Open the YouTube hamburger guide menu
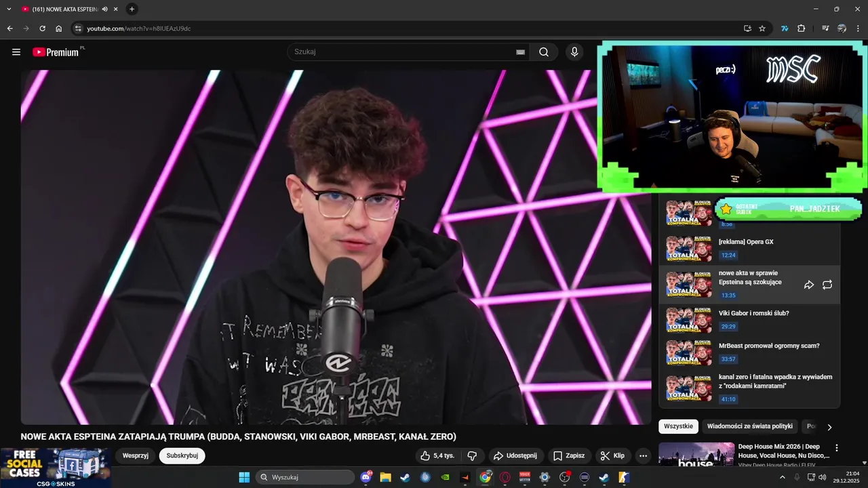The height and width of the screenshot is (488, 868). (x=16, y=52)
